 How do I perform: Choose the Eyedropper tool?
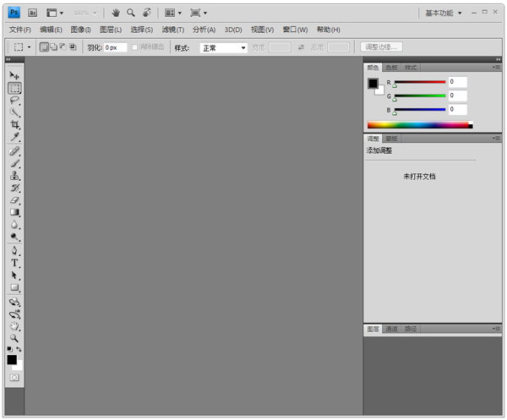[14, 137]
